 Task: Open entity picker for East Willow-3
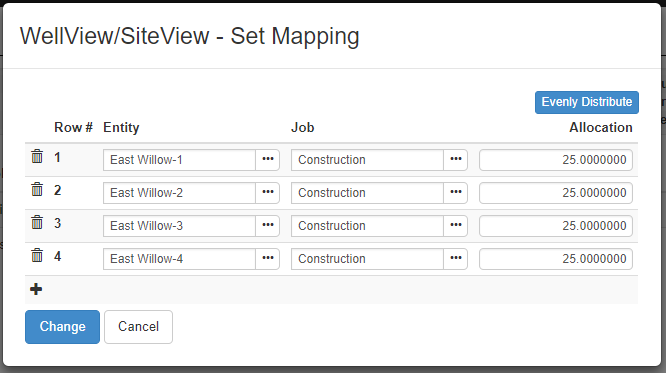(268, 226)
